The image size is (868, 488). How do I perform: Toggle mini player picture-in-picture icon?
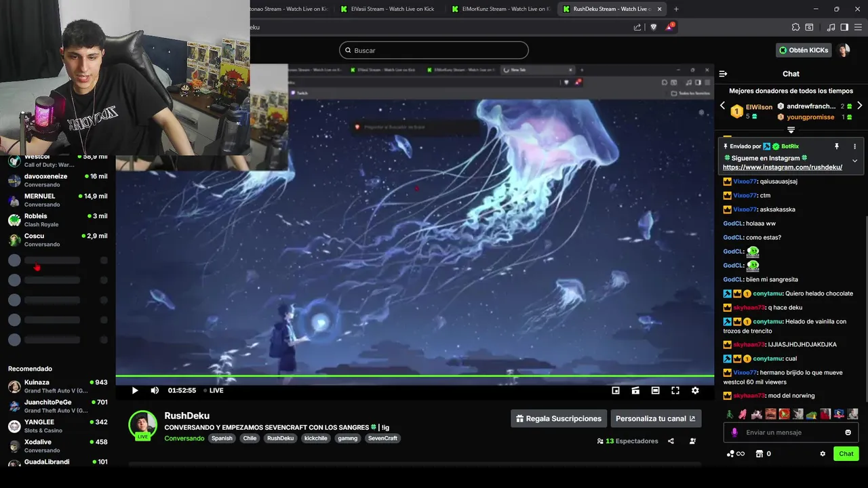tap(616, 390)
